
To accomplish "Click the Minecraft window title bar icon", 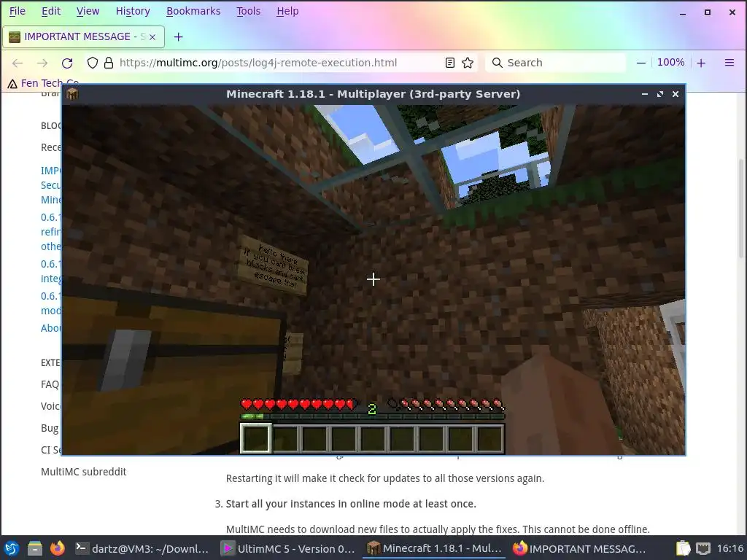I will click(x=72, y=94).
